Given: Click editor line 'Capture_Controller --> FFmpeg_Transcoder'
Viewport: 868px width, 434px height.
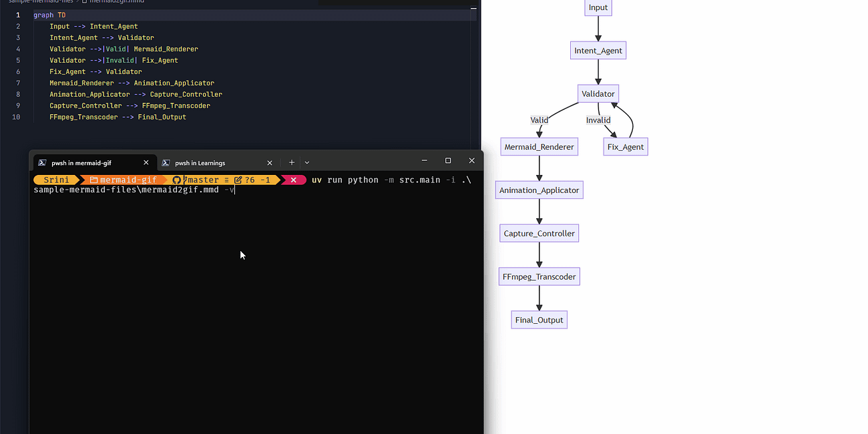Looking at the screenshot, I should (x=130, y=105).
